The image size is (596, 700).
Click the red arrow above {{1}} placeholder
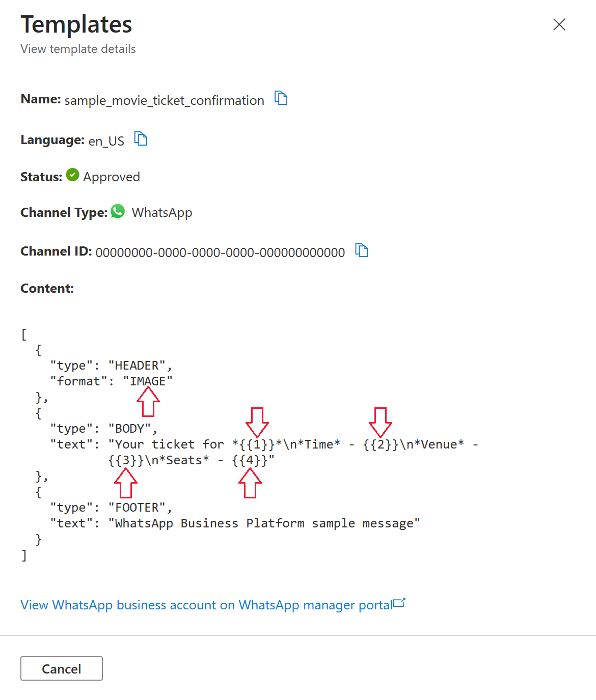coord(257,422)
